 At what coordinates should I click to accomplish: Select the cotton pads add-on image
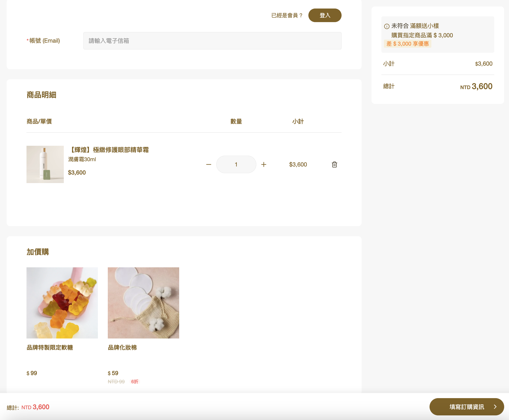point(143,303)
